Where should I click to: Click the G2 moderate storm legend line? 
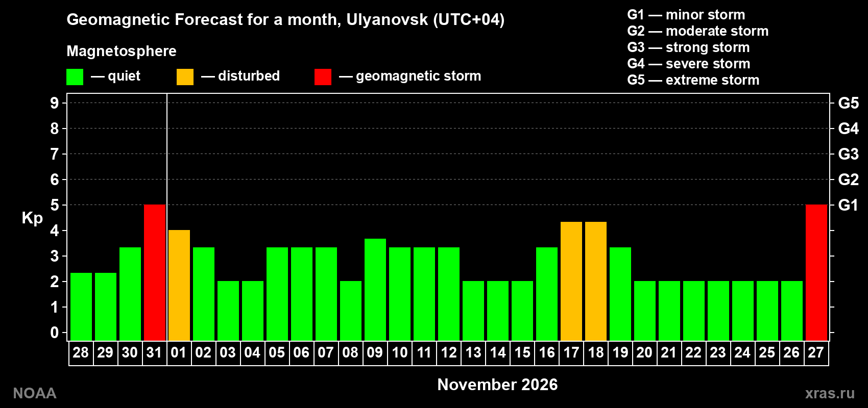698,31
